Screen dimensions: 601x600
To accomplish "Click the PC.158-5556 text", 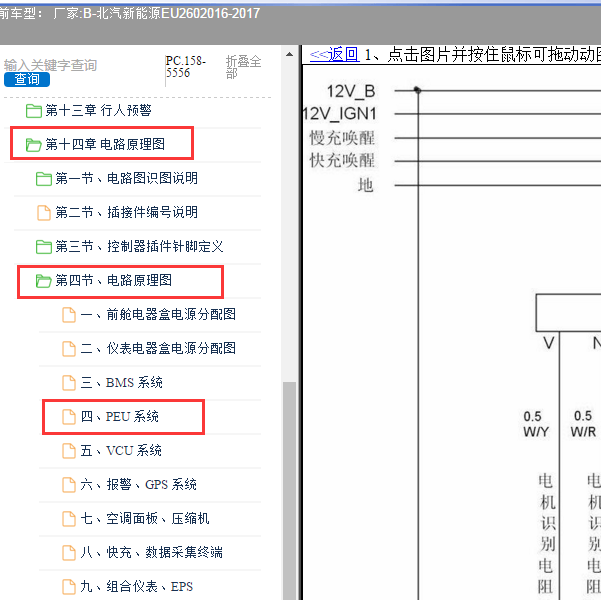I will coord(186,67).
